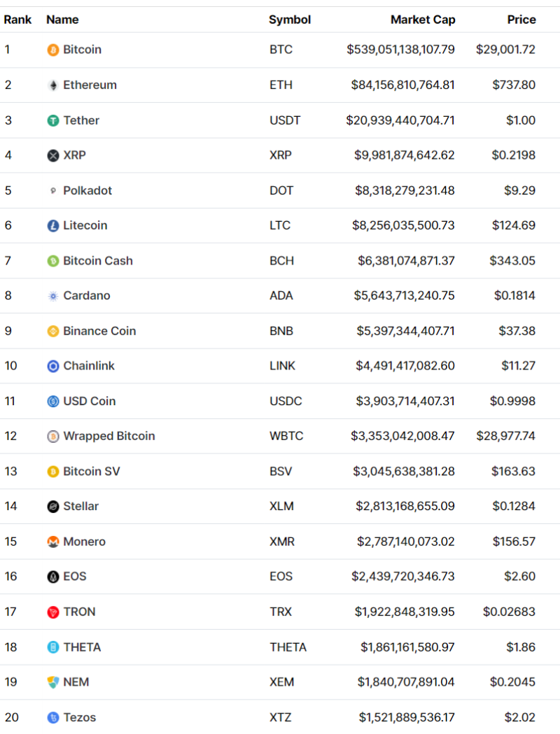Click the red TRON logo icon

[53, 612]
